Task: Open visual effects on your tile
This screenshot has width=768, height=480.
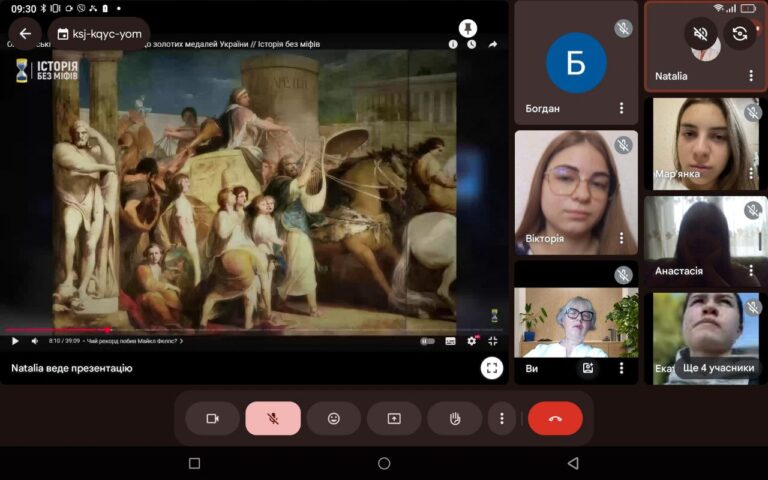Action: pyautogui.click(x=588, y=368)
